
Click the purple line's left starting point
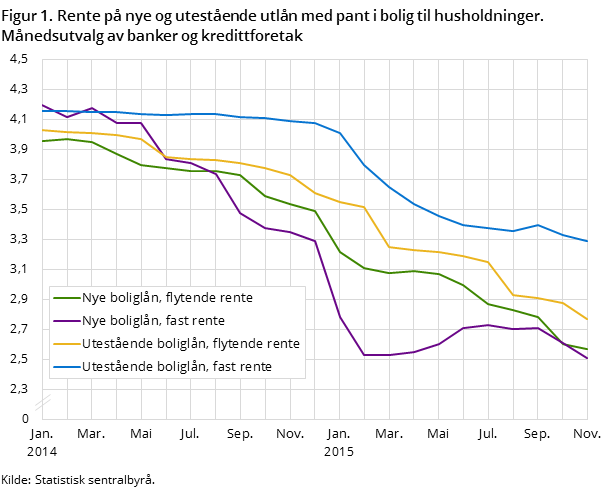pyautogui.click(x=42, y=105)
